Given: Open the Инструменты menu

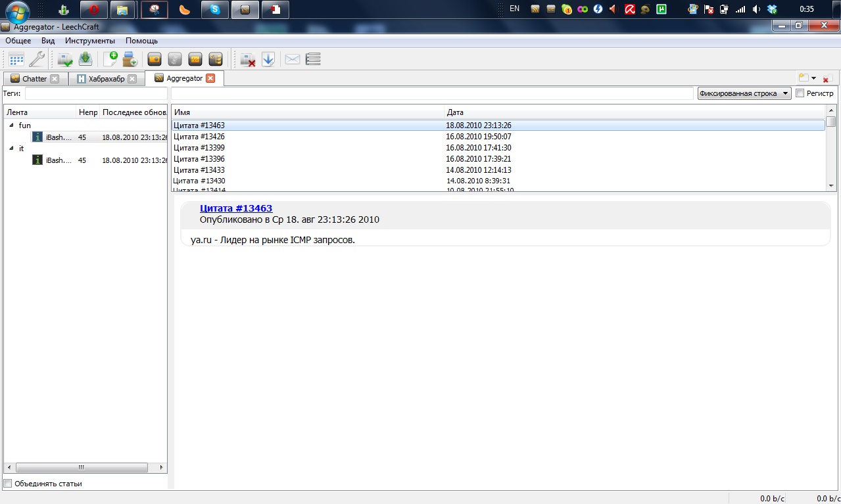Looking at the screenshot, I should (x=90, y=41).
